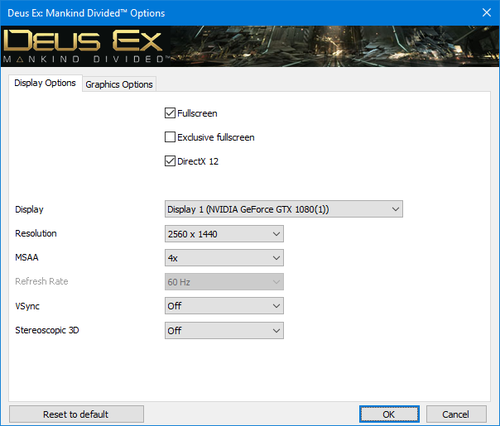Click the Reset to default button
The width and height of the screenshot is (500, 426).
click(76, 414)
